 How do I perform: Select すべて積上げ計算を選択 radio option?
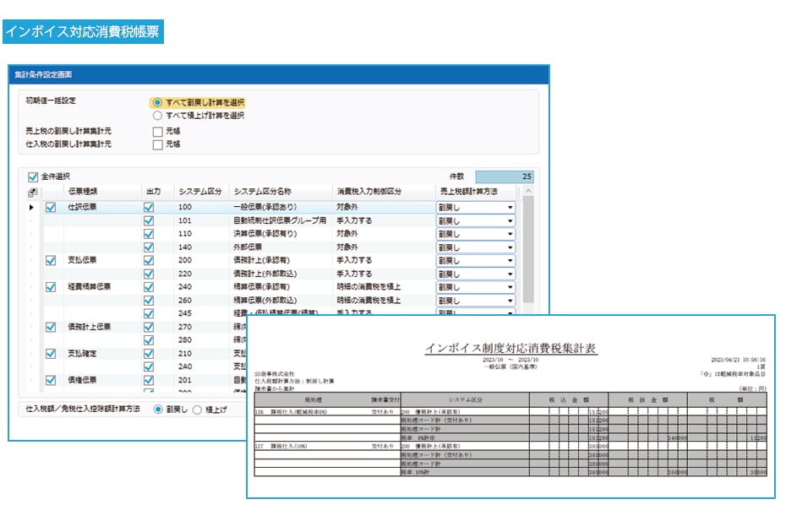(x=157, y=116)
